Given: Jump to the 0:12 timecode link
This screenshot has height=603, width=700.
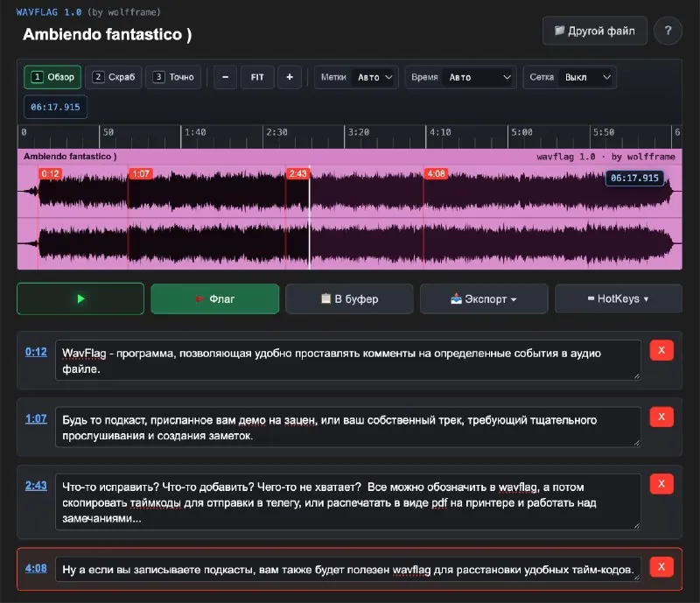Looking at the screenshot, I should (x=36, y=352).
